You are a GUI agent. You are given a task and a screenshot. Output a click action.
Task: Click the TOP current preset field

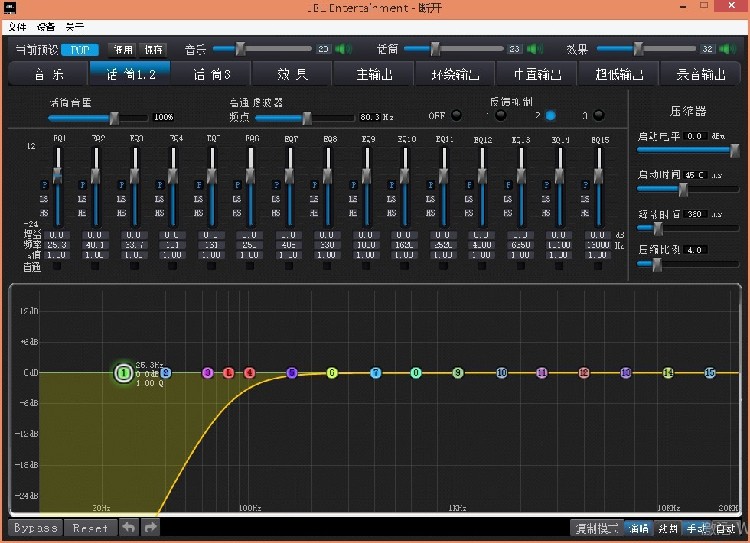80,49
